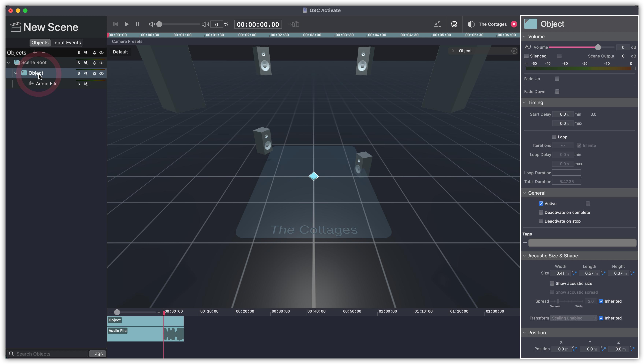Uncheck the Active checkbox

541,203
